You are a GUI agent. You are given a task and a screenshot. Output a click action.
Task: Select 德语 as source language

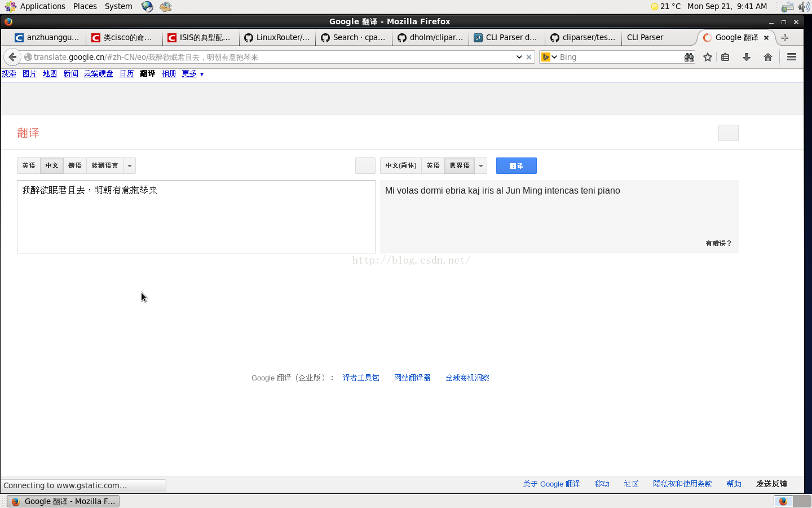coord(75,165)
